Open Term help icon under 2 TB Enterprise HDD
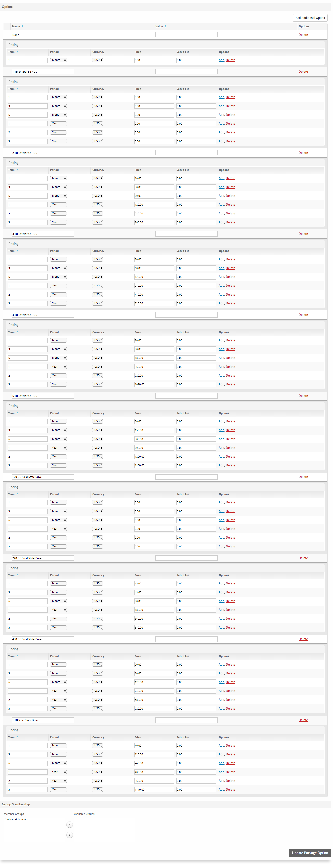 (17, 170)
